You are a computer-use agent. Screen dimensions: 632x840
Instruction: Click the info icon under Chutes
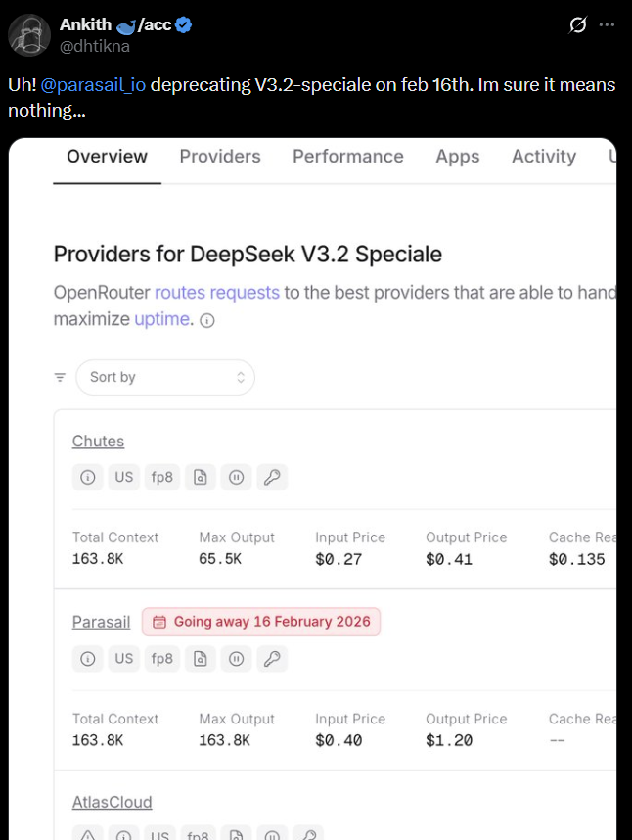click(x=88, y=478)
